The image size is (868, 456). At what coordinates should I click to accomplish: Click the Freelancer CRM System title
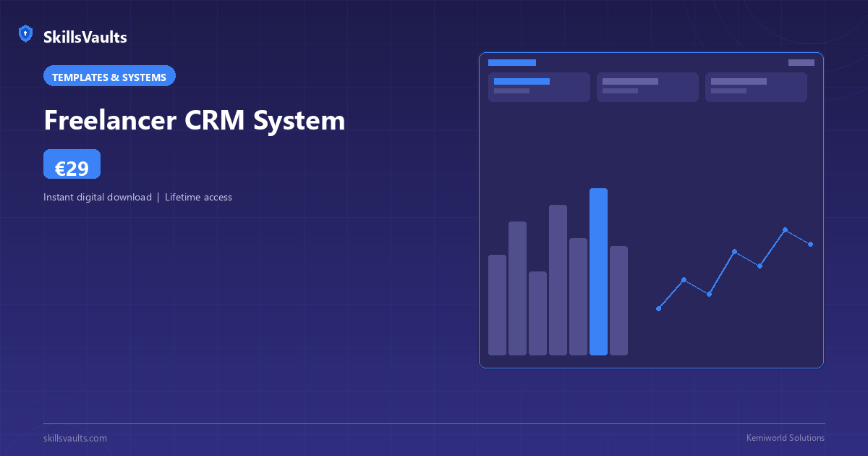[195, 120]
